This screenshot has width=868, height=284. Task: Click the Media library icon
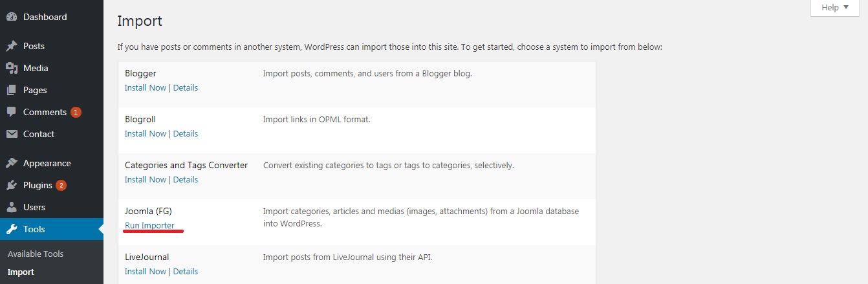click(12, 68)
